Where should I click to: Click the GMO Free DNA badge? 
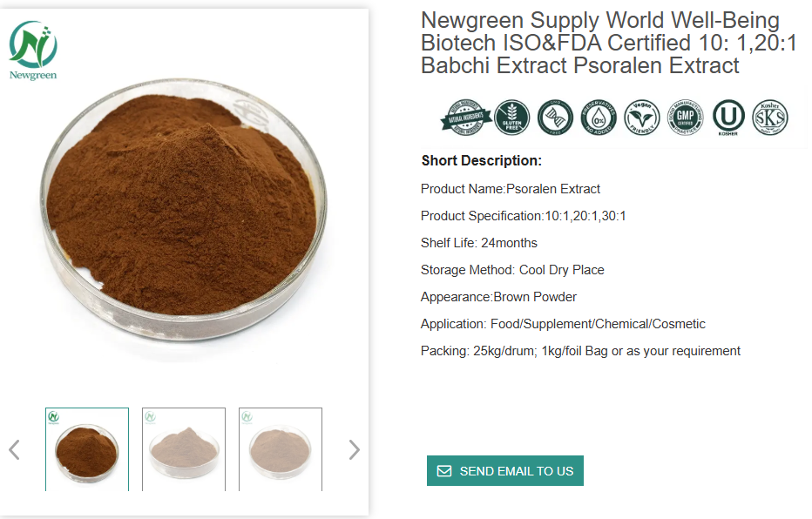554,118
